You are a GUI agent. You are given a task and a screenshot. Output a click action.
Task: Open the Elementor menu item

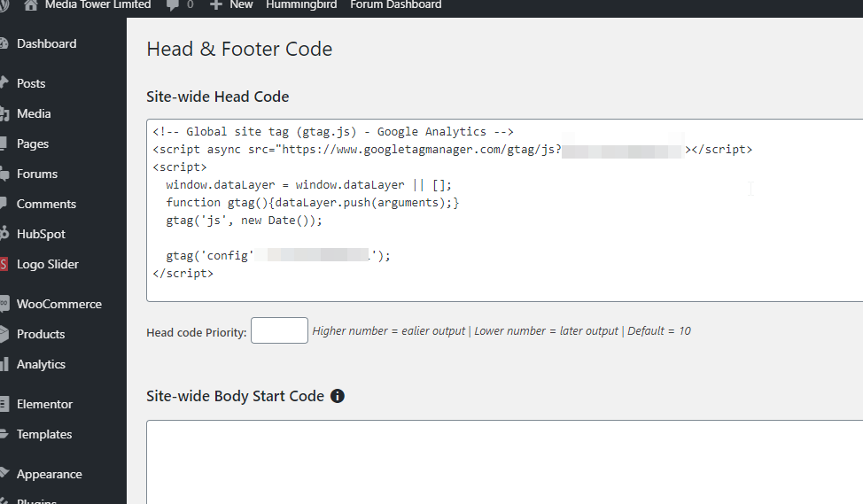click(44, 404)
